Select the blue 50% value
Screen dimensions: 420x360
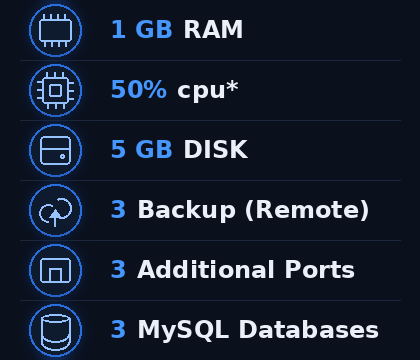[x=139, y=90]
